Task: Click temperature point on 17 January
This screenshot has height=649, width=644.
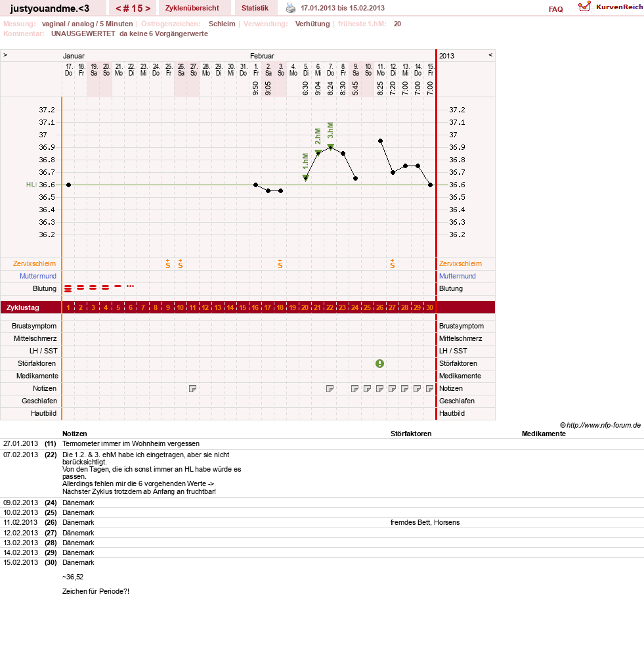Action: click(x=69, y=185)
